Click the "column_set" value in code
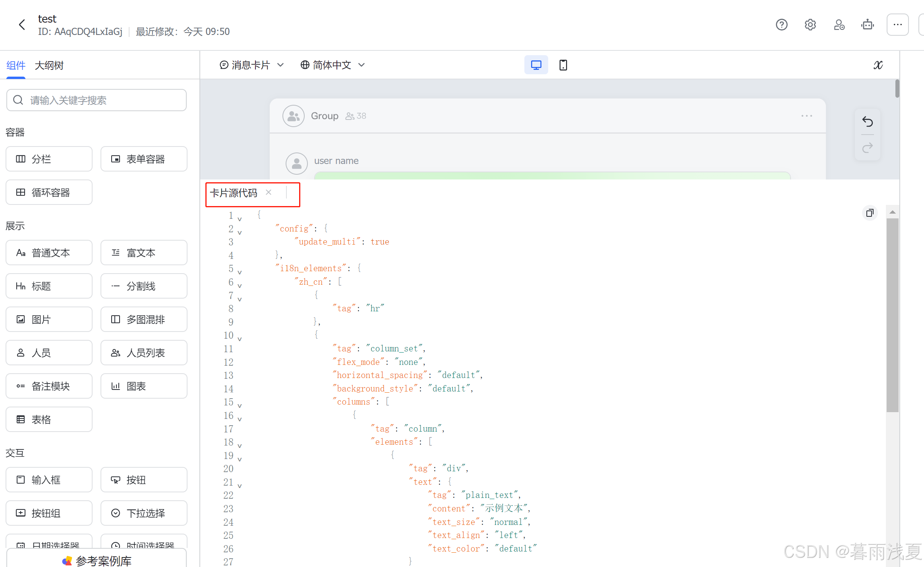 coord(393,348)
